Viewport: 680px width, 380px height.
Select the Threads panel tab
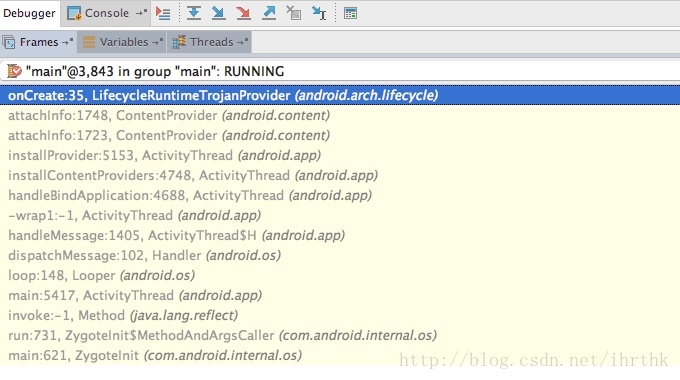(209, 42)
